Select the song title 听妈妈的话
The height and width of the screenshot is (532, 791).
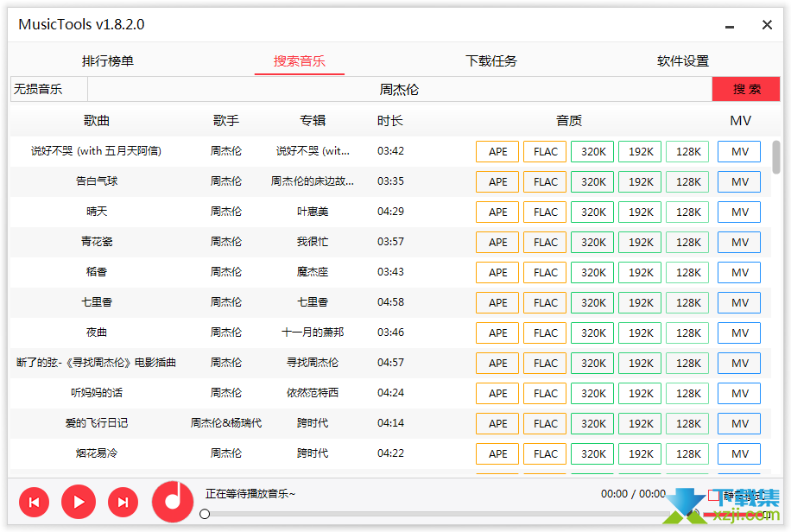(97, 393)
